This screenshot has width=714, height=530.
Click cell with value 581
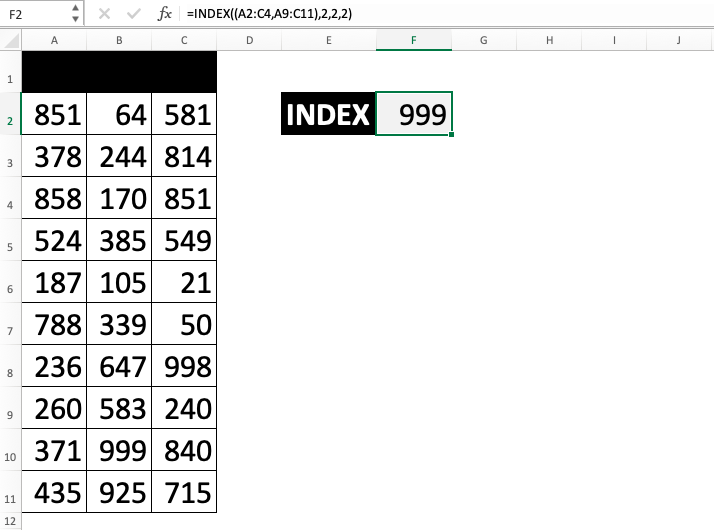(x=184, y=114)
